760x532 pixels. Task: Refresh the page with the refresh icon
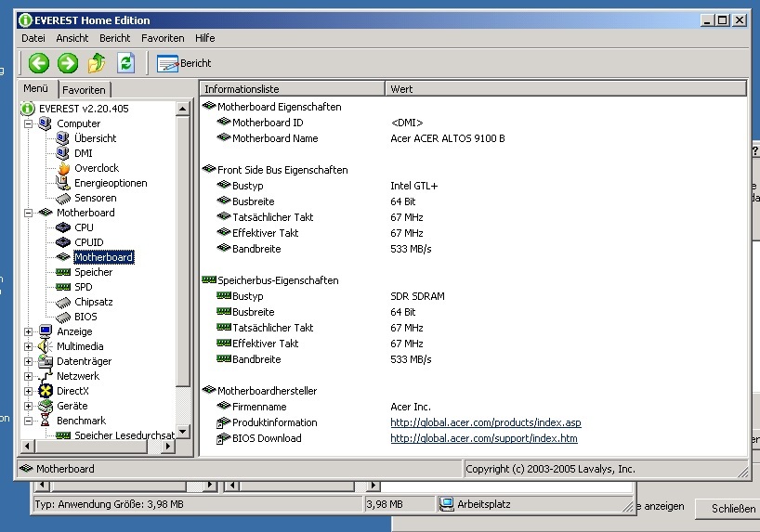(x=126, y=63)
